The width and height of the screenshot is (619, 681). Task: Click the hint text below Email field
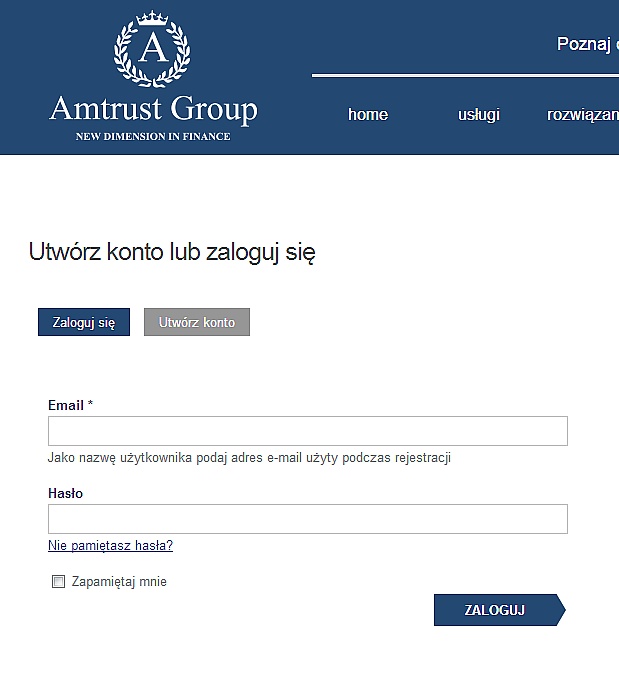pos(249,458)
